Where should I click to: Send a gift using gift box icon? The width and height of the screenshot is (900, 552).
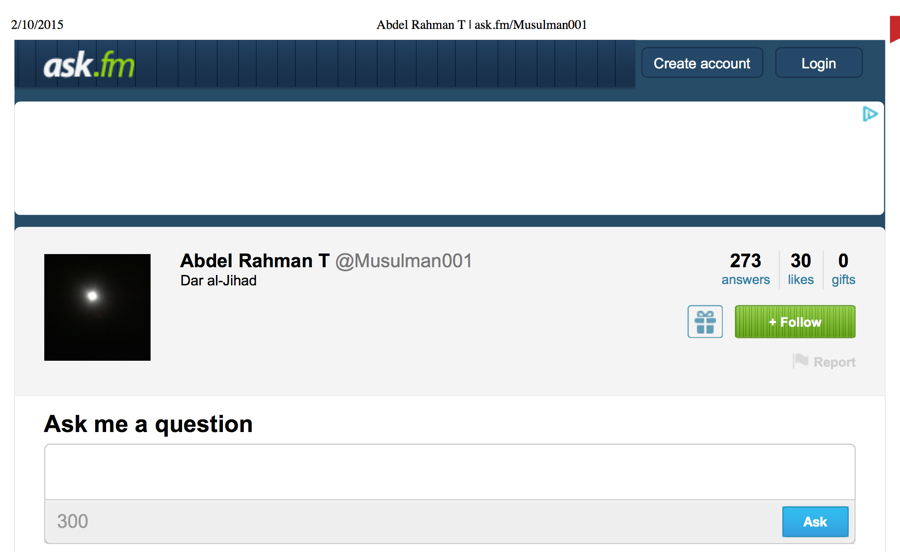705,321
